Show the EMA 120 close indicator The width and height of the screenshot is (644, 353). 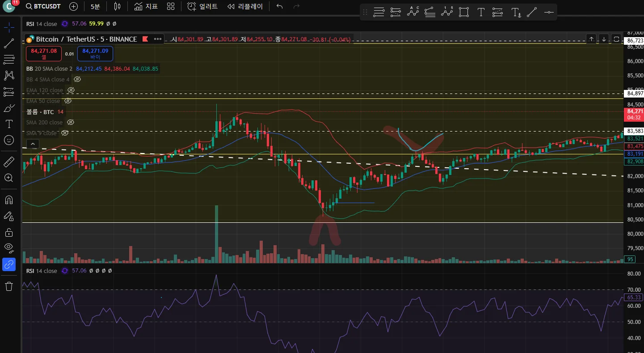[71, 90]
